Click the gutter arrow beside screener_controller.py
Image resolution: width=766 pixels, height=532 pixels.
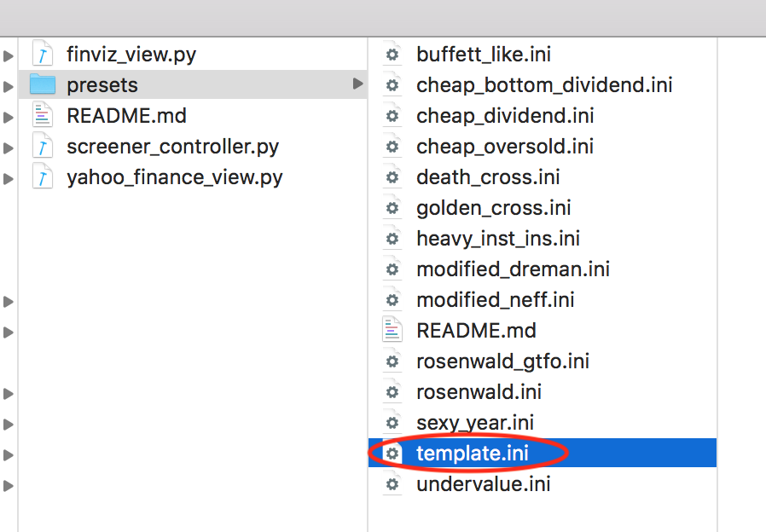coord(8,148)
